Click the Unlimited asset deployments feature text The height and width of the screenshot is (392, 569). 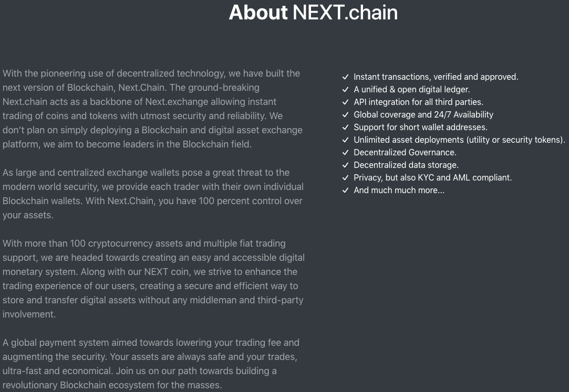point(459,140)
